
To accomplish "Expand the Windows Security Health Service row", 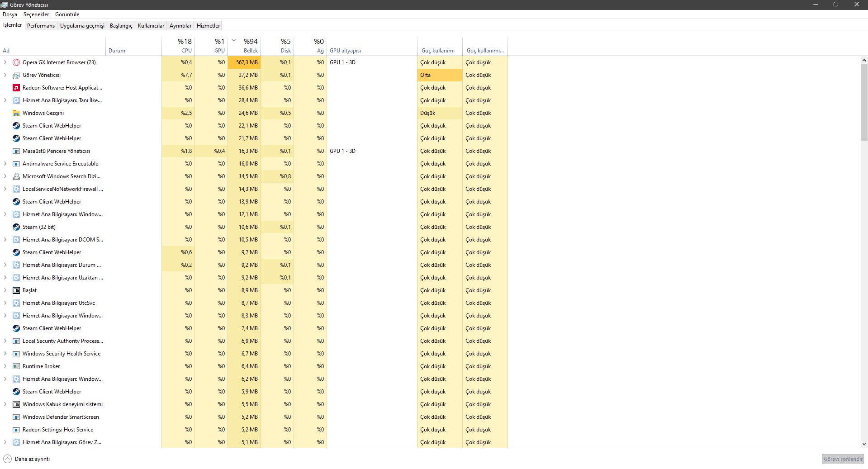I will (x=5, y=354).
